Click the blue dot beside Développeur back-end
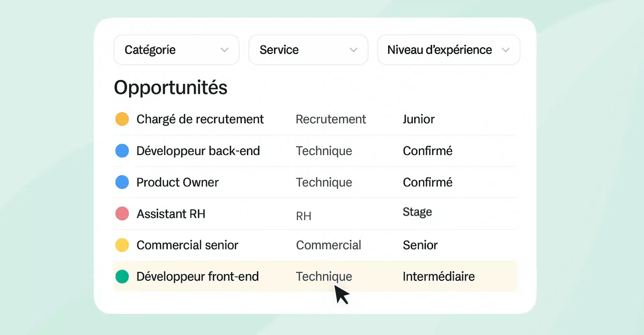This screenshot has height=335, width=644. click(x=122, y=151)
